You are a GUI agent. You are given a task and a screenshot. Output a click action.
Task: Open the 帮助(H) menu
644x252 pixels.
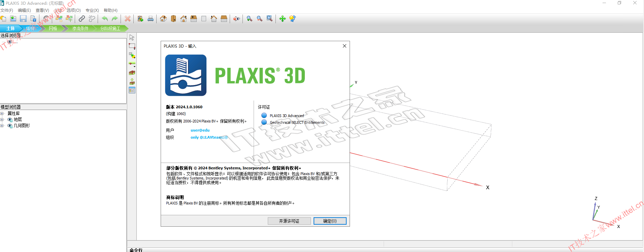click(x=110, y=10)
